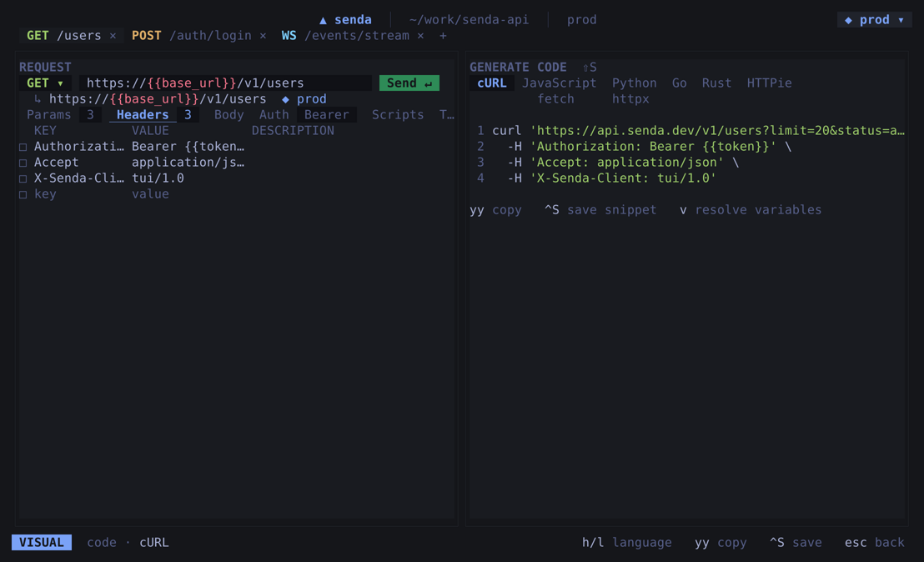Close the GET /users tab
Image resolution: width=924 pixels, height=562 pixels.
pos(113,36)
